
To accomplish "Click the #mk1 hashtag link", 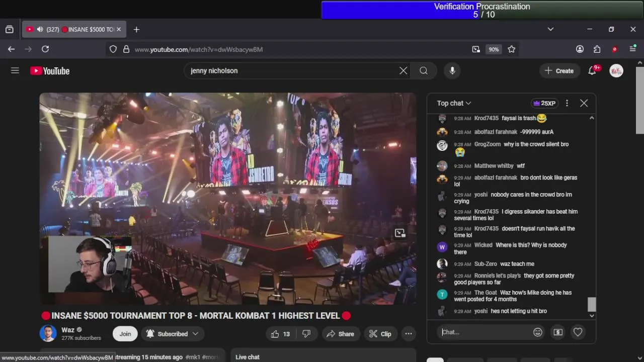I will coord(193,357).
